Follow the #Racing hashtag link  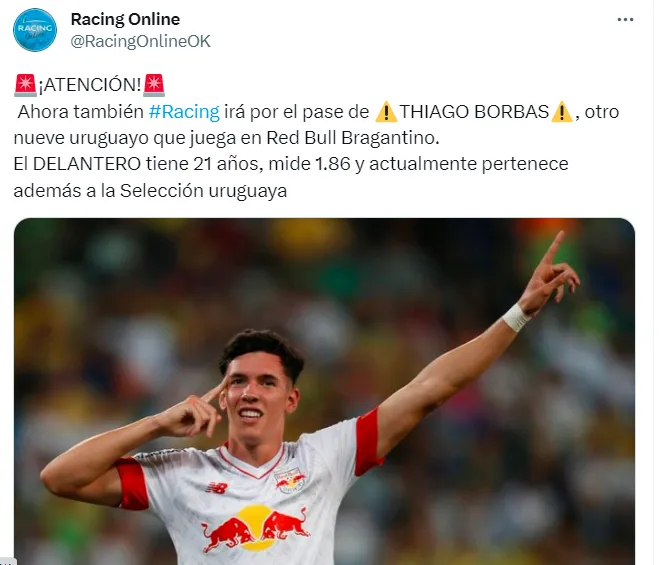pos(184,112)
